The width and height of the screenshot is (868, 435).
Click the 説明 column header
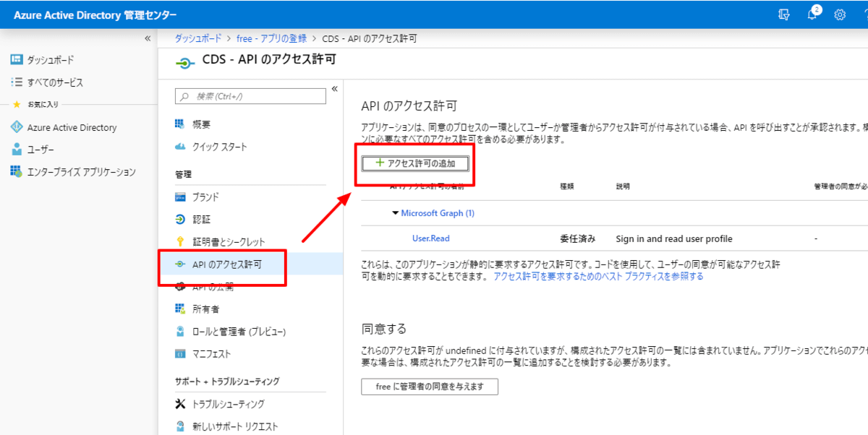tap(623, 186)
